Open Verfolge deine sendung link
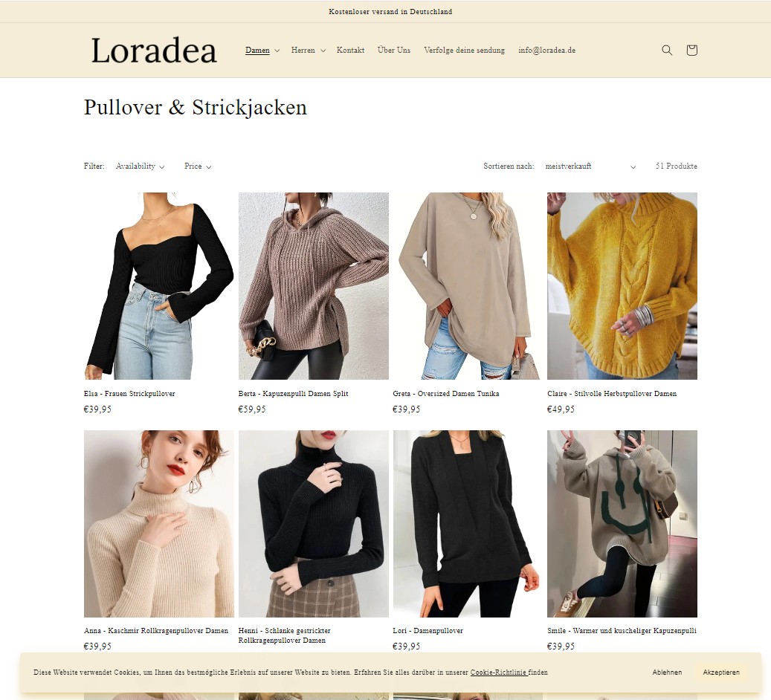The height and width of the screenshot is (700, 771). tap(464, 50)
